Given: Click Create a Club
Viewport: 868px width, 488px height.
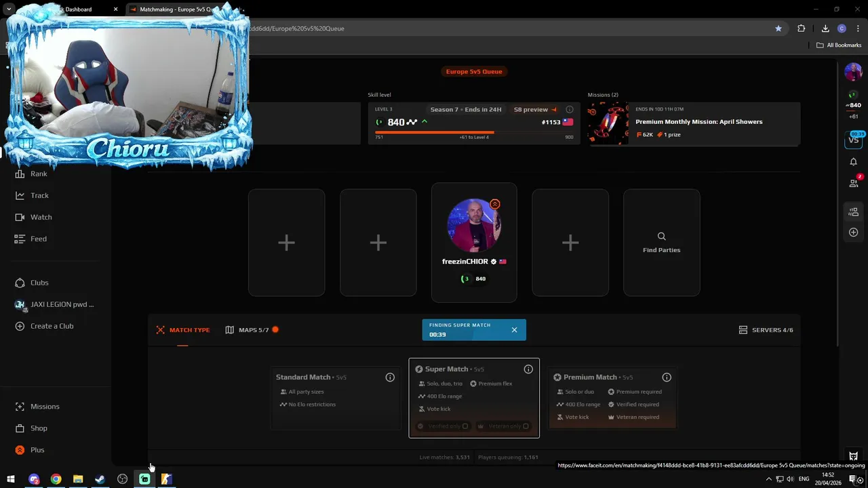Looking at the screenshot, I should [44, 326].
